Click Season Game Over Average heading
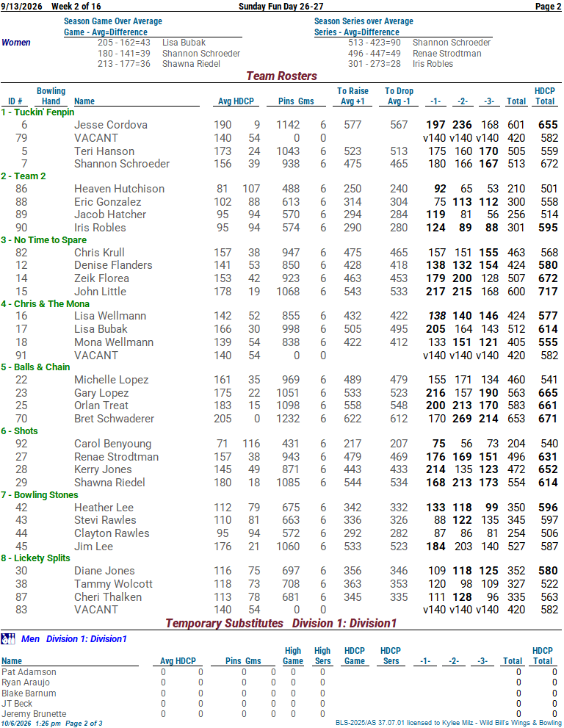Image resolution: width=564 pixels, height=728 pixels. pyautogui.click(x=113, y=21)
